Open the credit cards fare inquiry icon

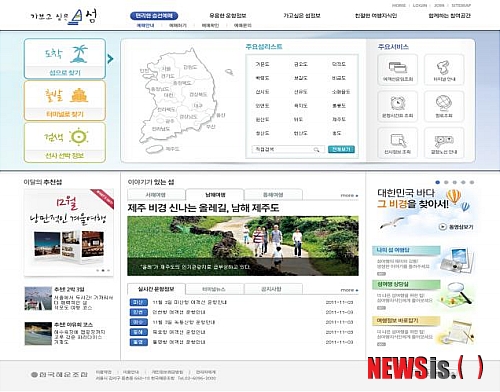tap(397, 67)
